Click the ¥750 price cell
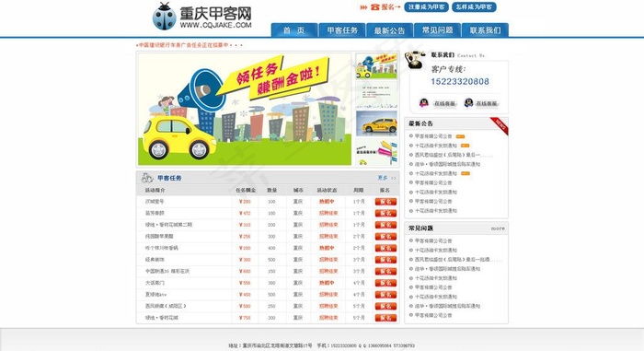Image resolution: width=644 pixels, height=351 pixels. click(245, 318)
